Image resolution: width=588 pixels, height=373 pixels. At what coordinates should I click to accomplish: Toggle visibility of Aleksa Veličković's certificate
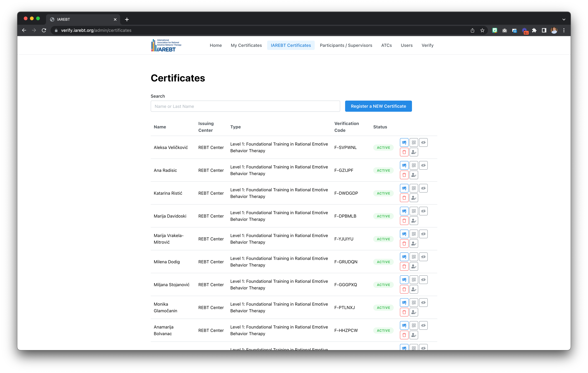pos(423,142)
